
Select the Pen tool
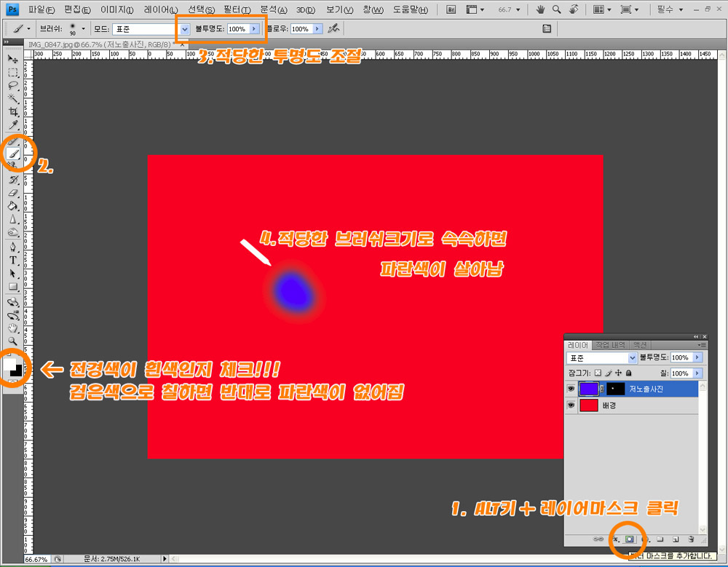[x=13, y=247]
